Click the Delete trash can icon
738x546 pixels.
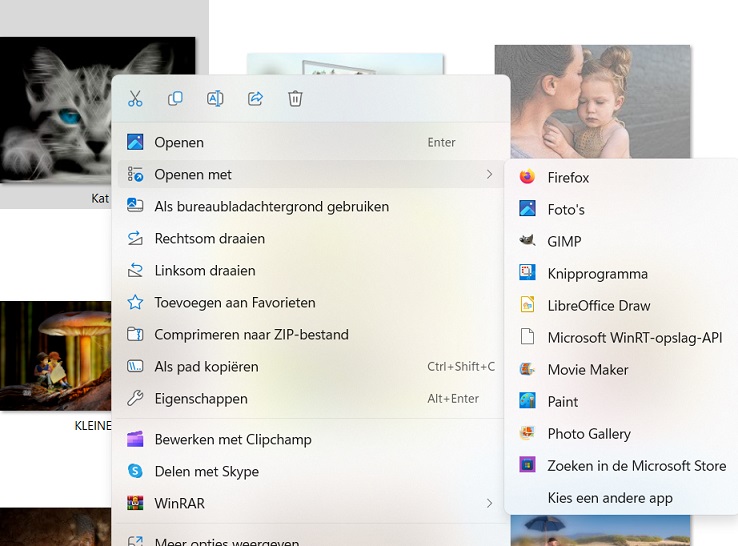pyautogui.click(x=295, y=98)
